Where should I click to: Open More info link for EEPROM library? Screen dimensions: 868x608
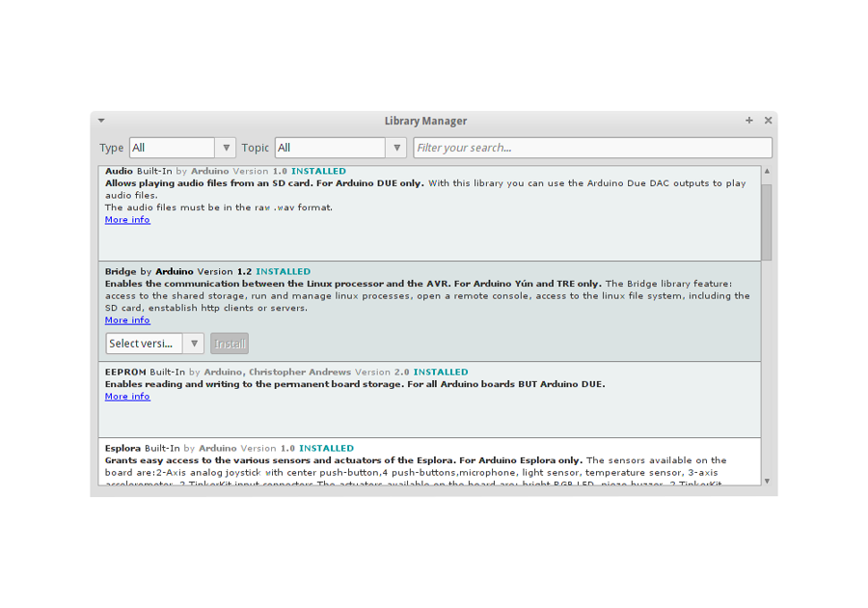click(x=127, y=397)
